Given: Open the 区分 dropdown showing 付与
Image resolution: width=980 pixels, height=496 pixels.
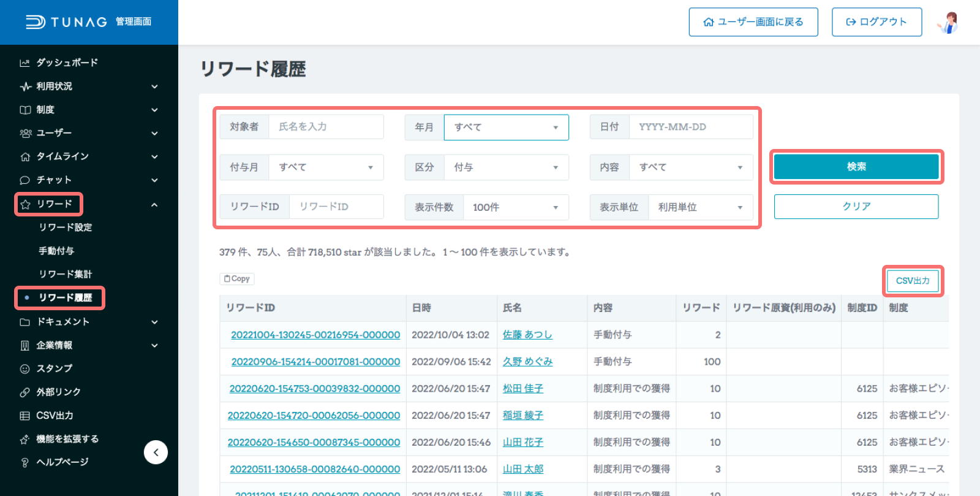Looking at the screenshot, I should [506, 167].
